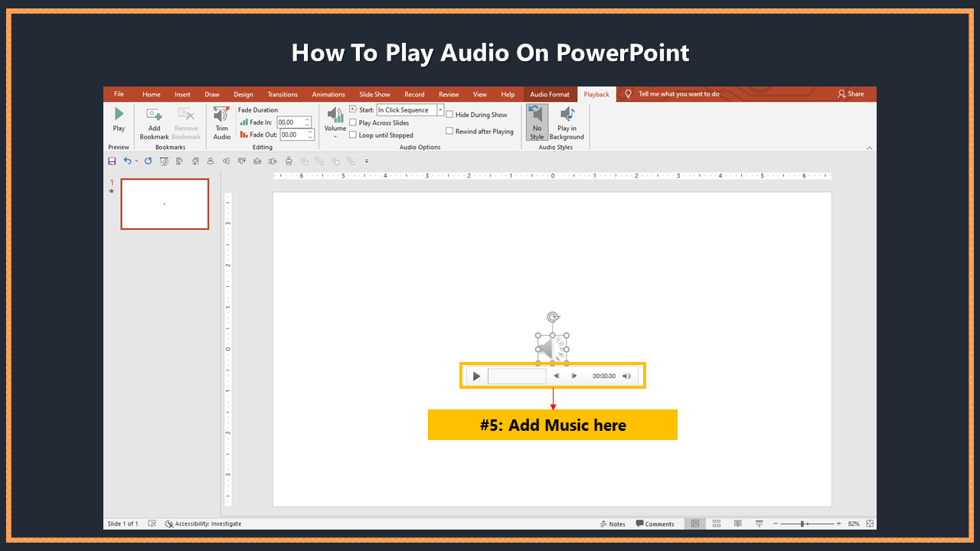Select slide 1 thumbnail
980x551 pixels.
click(165, 204)
